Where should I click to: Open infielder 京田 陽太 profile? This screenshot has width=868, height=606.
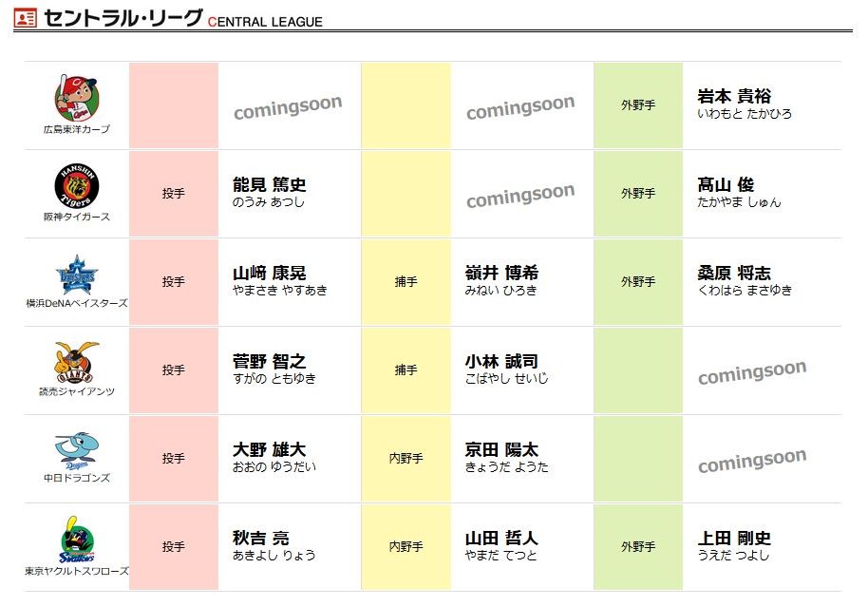pyautogui.click(x=501, y=449)
